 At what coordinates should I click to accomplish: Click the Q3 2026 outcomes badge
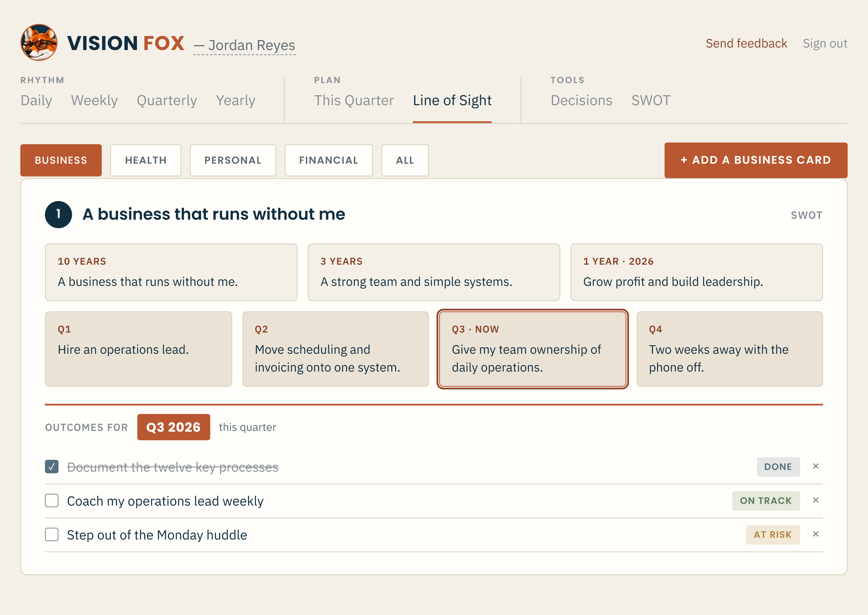click(x=174, y=427)
